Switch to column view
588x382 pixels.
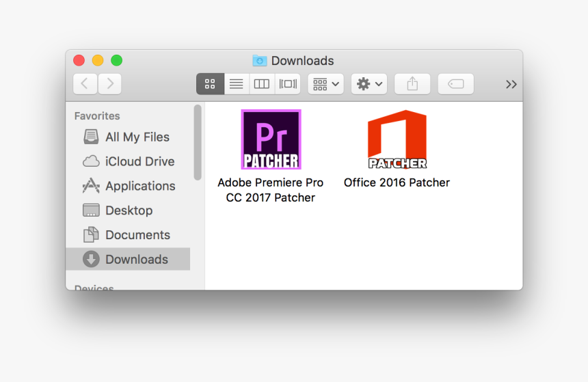click(262, 83)
